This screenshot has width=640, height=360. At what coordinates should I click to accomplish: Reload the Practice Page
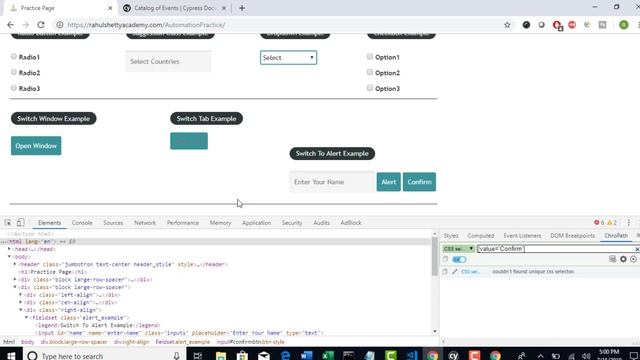pos(41,25)
